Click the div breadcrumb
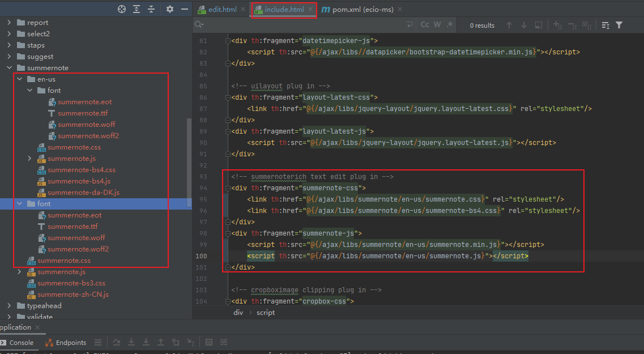Viewport: 644px width, 354px height. [x=238, y=313]
